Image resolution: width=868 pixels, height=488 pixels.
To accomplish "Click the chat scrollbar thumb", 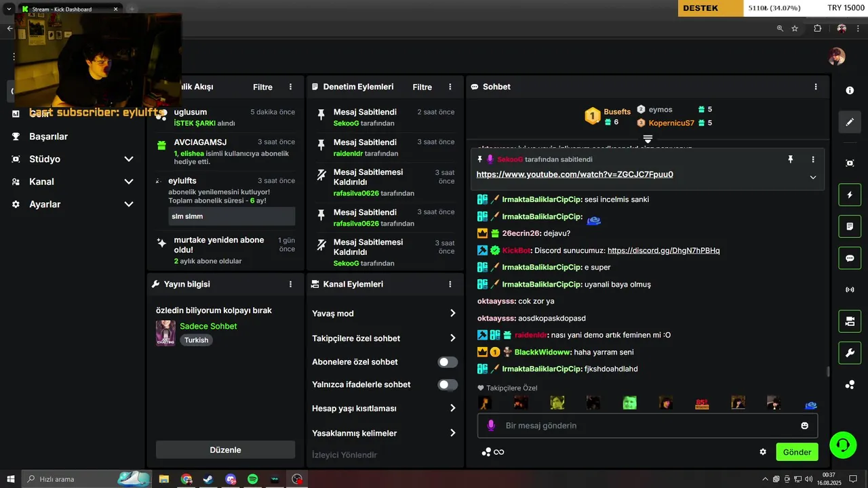I will (x=827, y=371).
